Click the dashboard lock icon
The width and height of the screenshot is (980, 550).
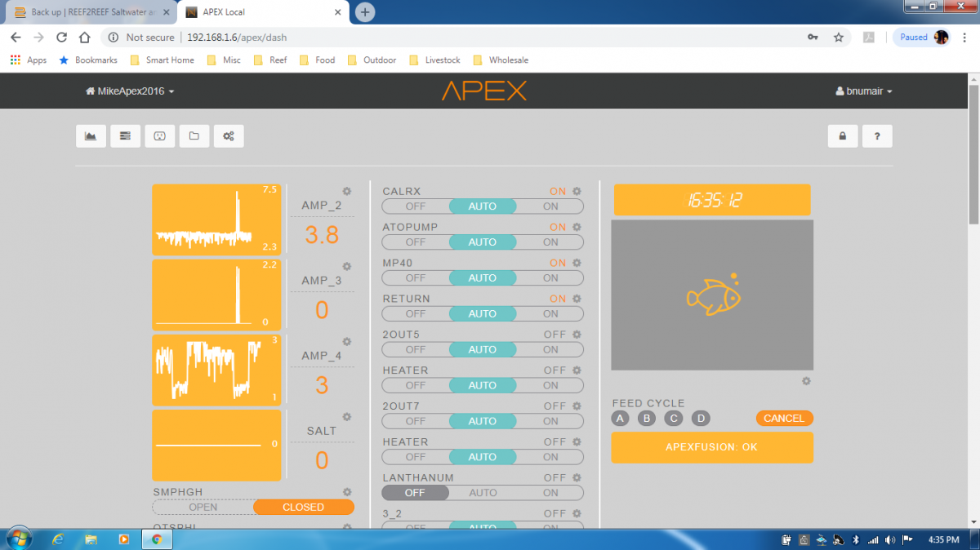click(x=842, y=136)
